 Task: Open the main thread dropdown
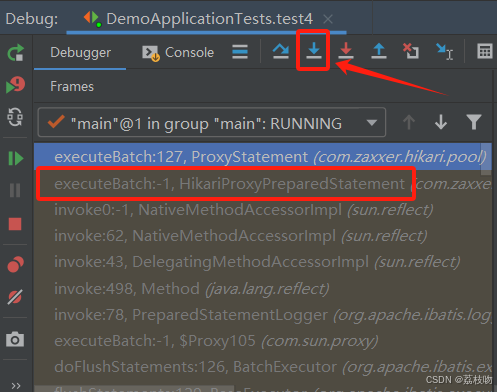click(x=212, y=123)
